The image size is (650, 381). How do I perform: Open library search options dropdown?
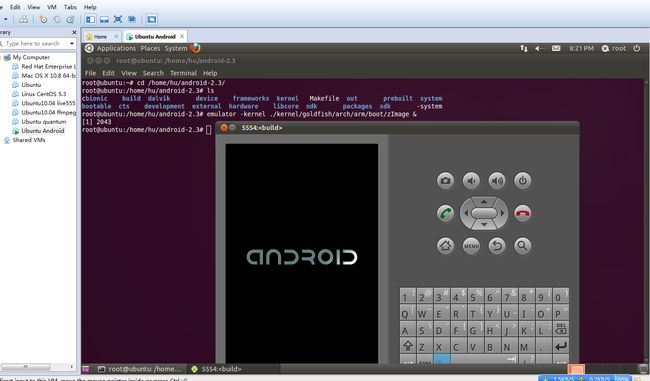(72, 44)
